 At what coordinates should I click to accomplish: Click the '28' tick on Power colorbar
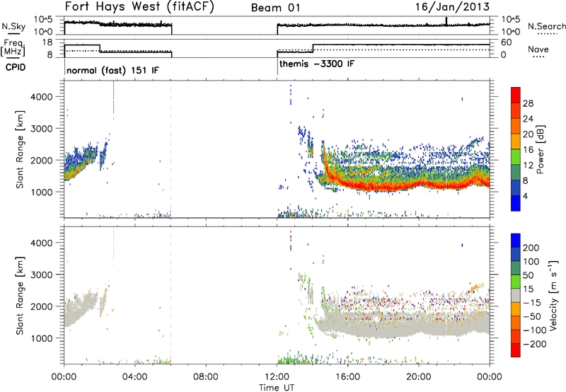(528, 103)
